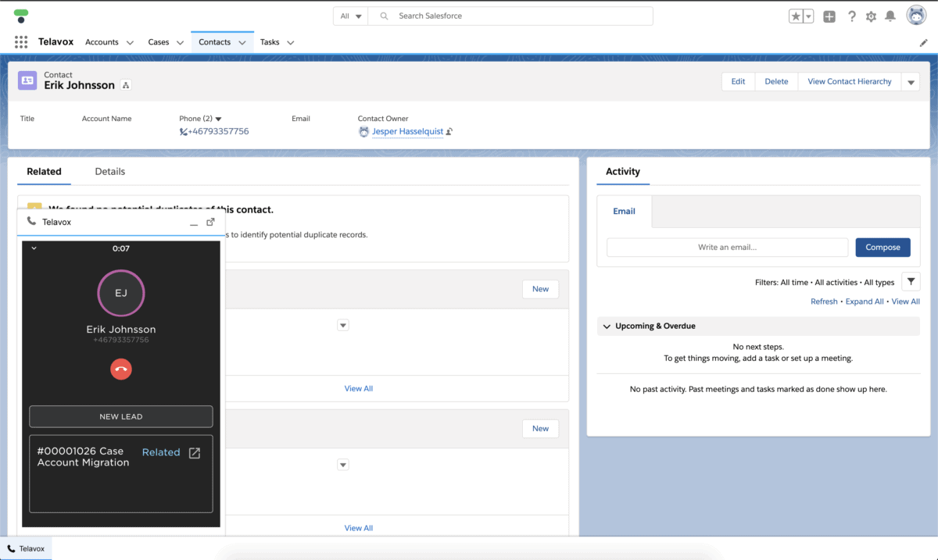Open the Cases navigation tab
The height and width of the screenshot is (560, 938).
coord(159,42)
